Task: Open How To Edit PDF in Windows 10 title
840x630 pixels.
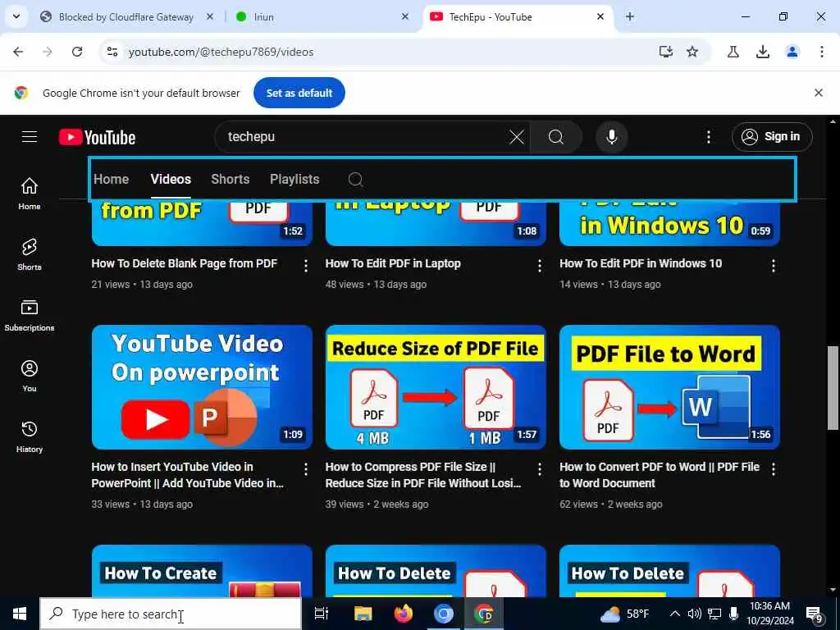Action: point(641,263)
